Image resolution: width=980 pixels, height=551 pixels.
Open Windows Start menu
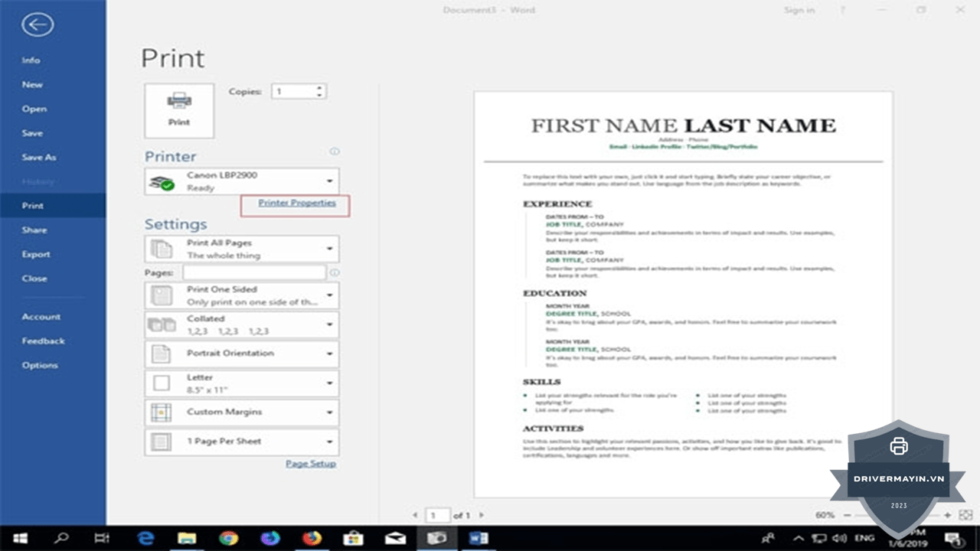pos(20,538)
